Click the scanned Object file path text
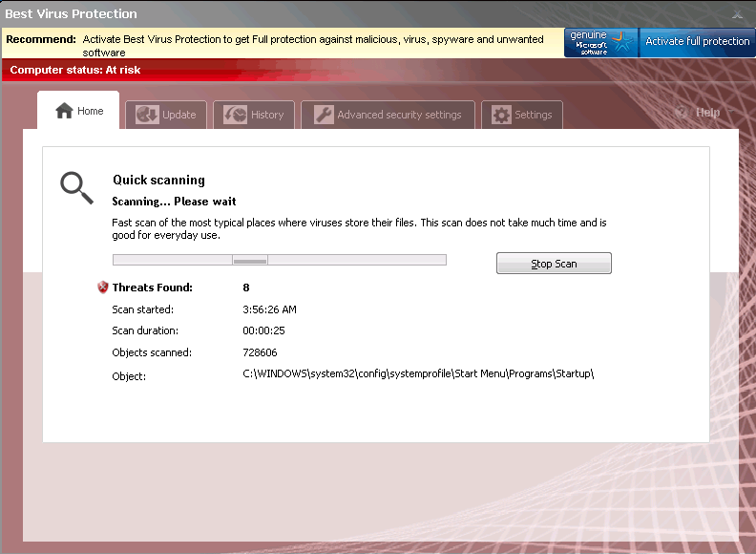This screenshot has width=756, height=554. point(418,373)
